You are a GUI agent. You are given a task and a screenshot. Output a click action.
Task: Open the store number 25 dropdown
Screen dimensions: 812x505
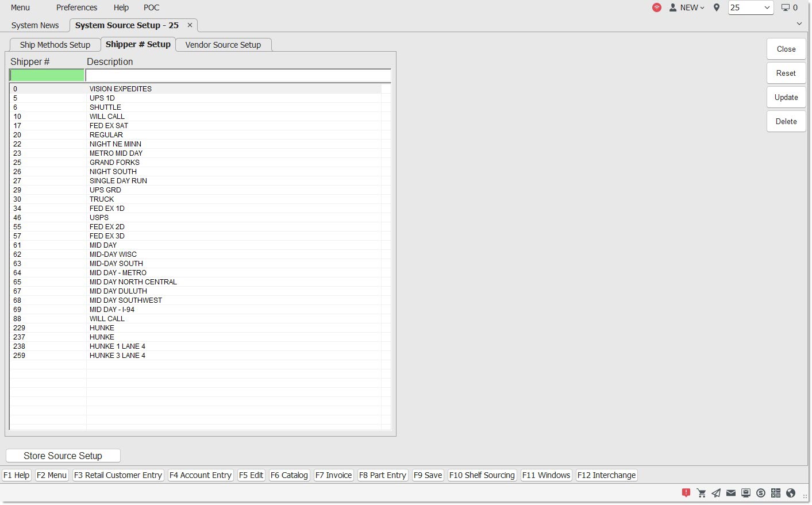click(751, 7)
